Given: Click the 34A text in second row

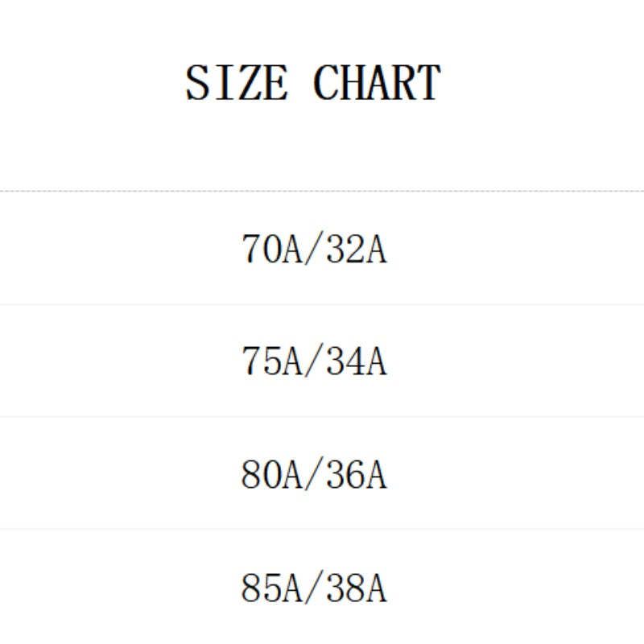Looking at the screenshot, I should 357,361.
